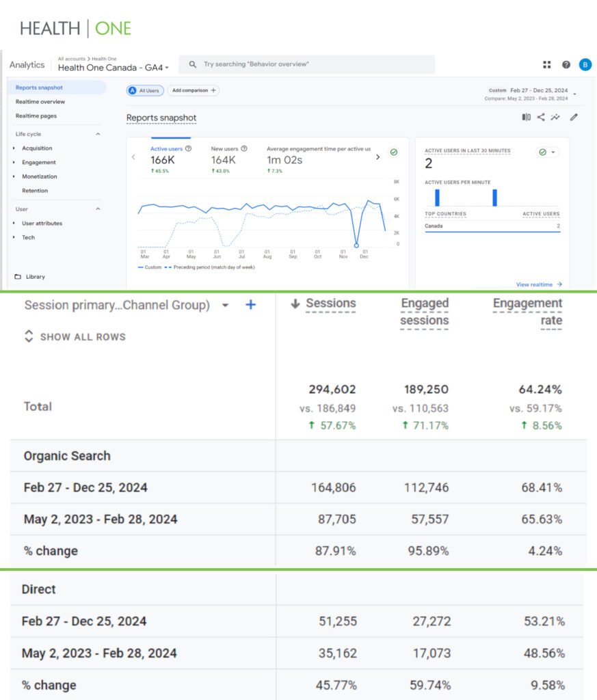Open the account avatar B
The height and width of the screenshot is (700, 597).
coord(585,64)
